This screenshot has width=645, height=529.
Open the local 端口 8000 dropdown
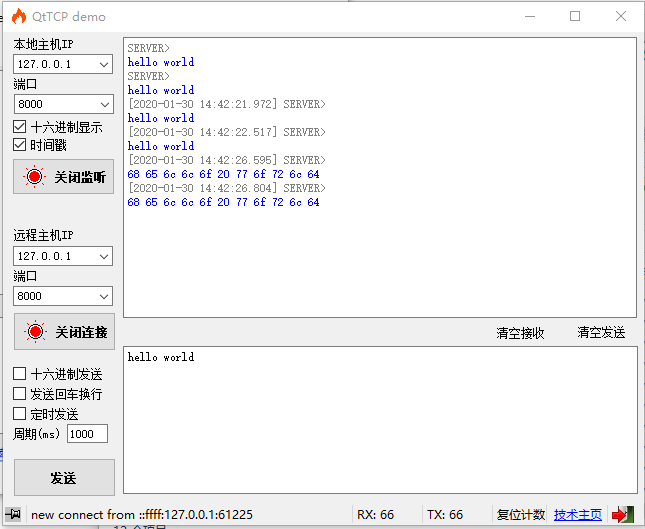(104, 104)
